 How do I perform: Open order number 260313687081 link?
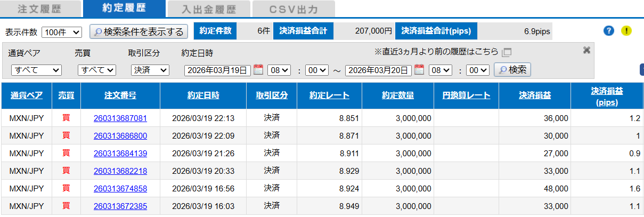coord(120,118)
